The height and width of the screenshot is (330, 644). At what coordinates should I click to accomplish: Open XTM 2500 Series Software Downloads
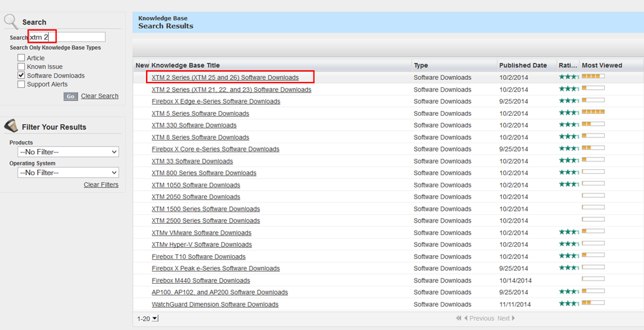point(206,221)
